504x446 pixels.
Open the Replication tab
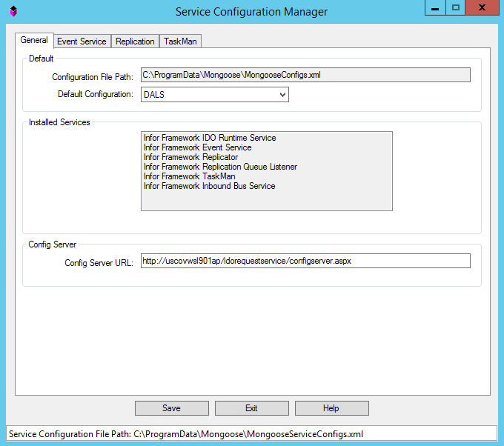coord(135,41)
